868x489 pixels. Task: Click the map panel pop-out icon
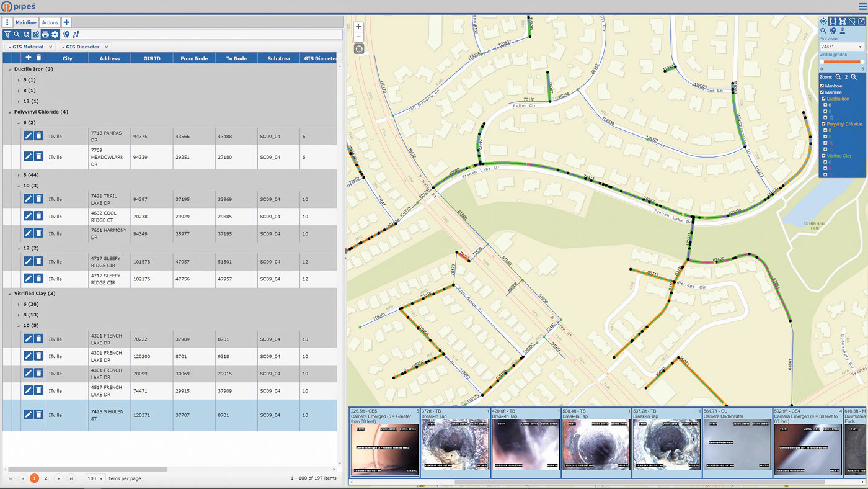tap(861, 22)
